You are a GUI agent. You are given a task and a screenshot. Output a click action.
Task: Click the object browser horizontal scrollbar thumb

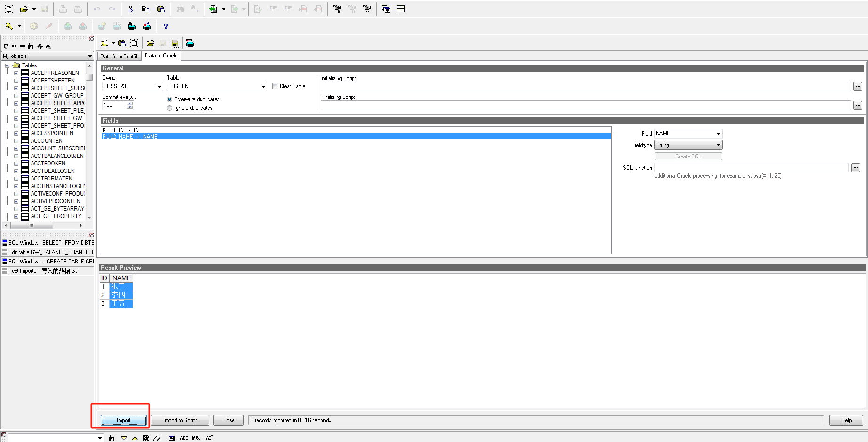[x=32, y=225]
